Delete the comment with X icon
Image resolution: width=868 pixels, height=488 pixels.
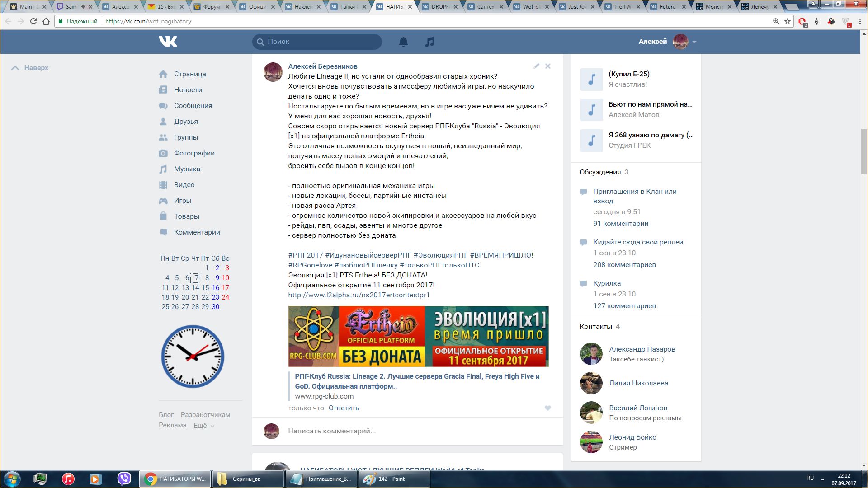(548, 66)
